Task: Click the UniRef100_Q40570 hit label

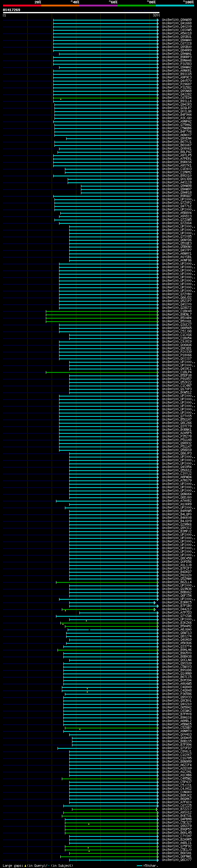Action: 177,81
